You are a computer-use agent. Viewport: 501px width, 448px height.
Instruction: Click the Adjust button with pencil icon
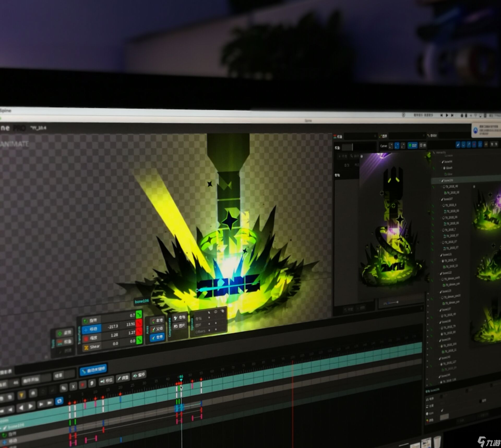pos(123,378)
